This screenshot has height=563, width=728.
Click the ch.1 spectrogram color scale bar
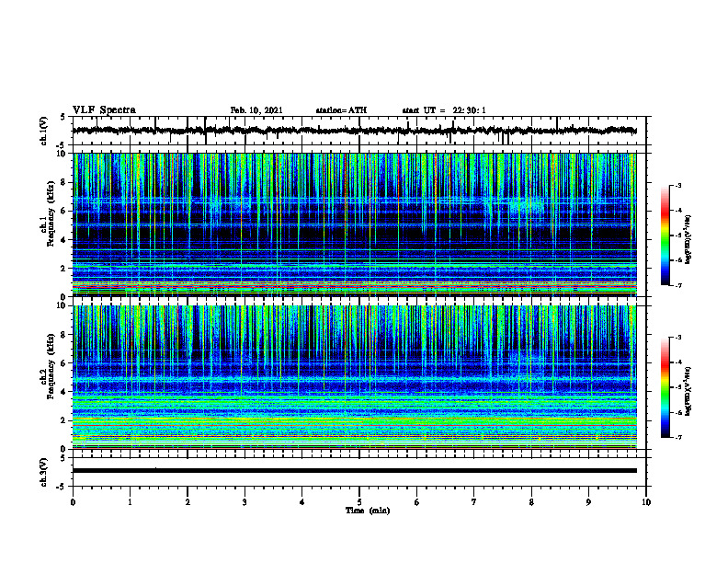coord(665,236)
